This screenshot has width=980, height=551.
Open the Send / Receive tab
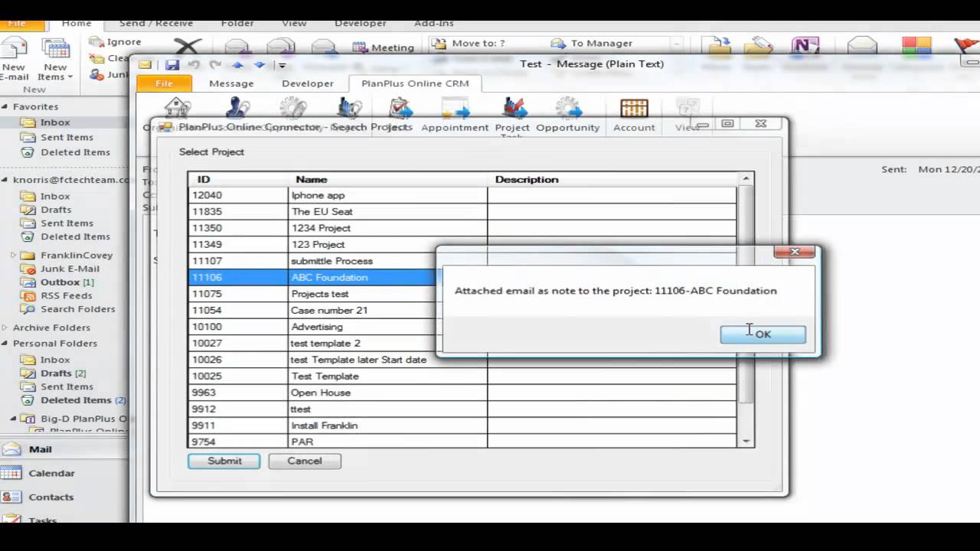(x=156, y=23)
